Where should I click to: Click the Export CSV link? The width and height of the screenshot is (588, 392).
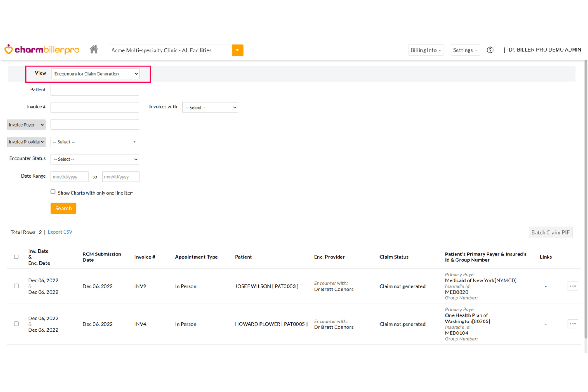tap(60, 232)
